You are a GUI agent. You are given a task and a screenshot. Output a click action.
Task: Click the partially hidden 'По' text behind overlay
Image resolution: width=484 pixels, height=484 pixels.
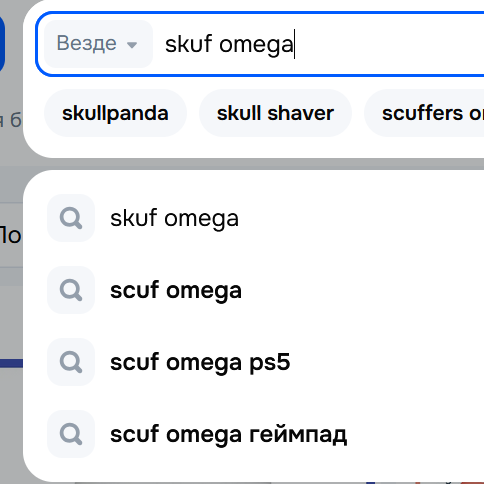pos(11,235)
